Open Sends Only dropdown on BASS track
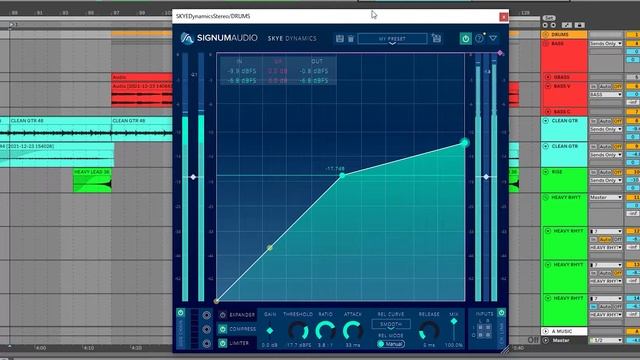The image size is (640, 360). click(606, 43)
